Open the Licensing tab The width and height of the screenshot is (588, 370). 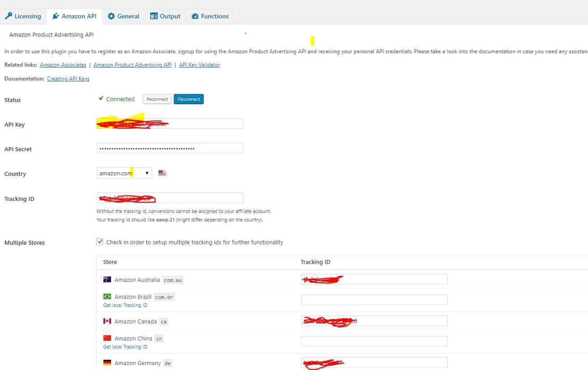pos(23,16)
